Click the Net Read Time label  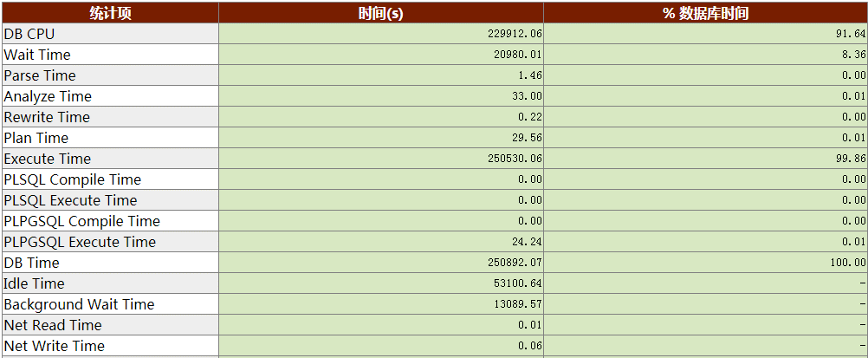pos(53,325)
